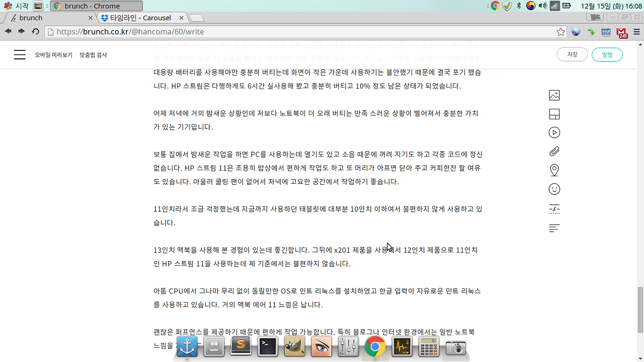Viewport: 644px width, 362px height.
Task: Insert a location with the map pin icon
Action: tap(554, 170)
